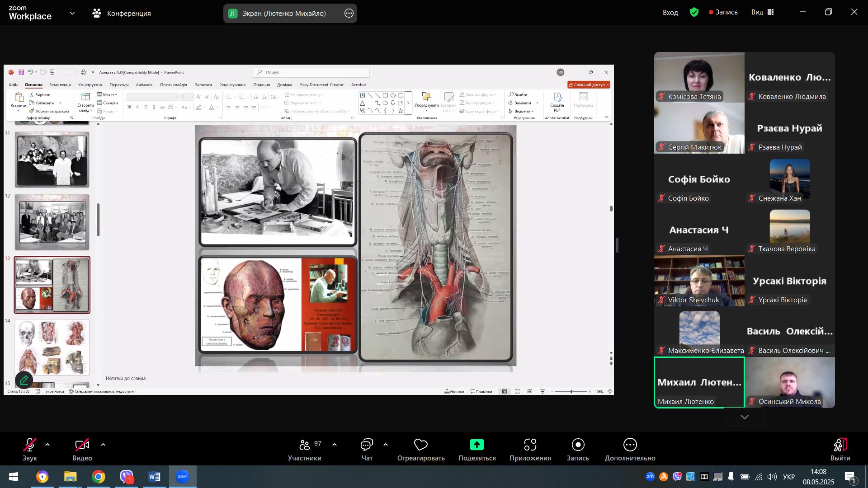Click the green Поделиться share icon
This screenshot has width=868, height=488.
tap(477, 445)
